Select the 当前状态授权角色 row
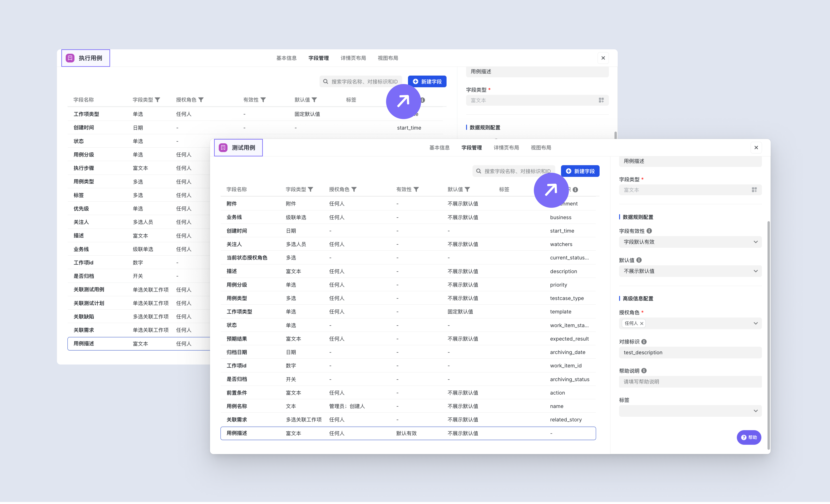Viewport: 830px width, 504px height. click(408, 258)
